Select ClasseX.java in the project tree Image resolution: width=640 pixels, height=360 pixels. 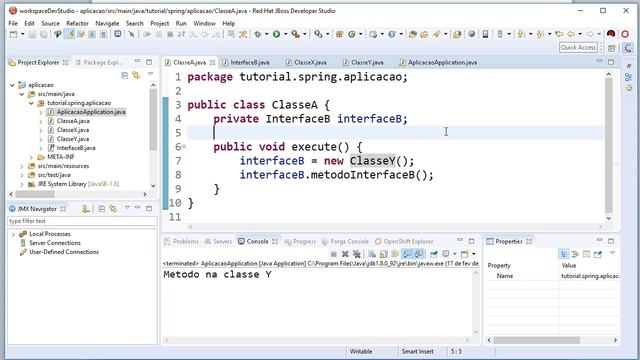[x=73, y=130]
